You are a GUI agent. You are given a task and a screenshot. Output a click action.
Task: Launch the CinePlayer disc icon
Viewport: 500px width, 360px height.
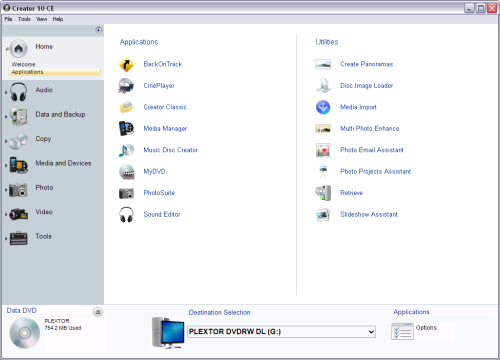(126, 86)
